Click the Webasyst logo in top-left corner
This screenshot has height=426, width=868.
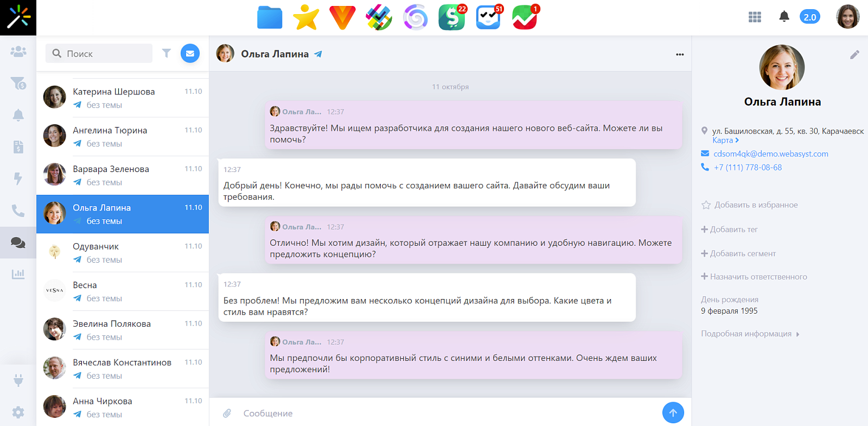point(18,17)
